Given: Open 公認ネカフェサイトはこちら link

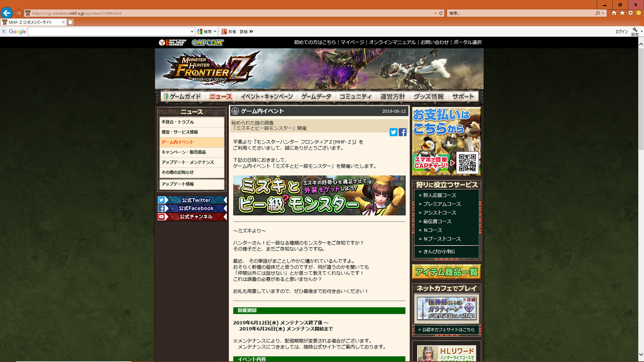Looking at the screenshot, I should tap(446, 330).
